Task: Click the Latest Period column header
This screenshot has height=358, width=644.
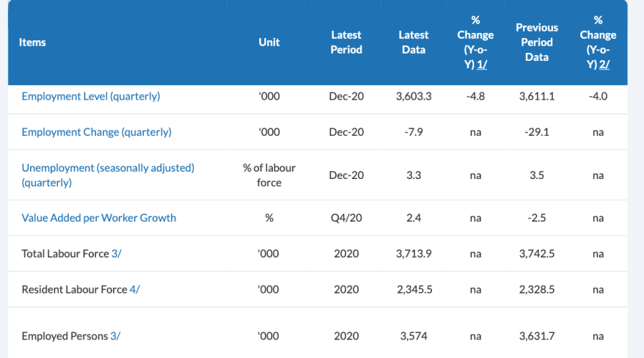Action: pos(346,43)
